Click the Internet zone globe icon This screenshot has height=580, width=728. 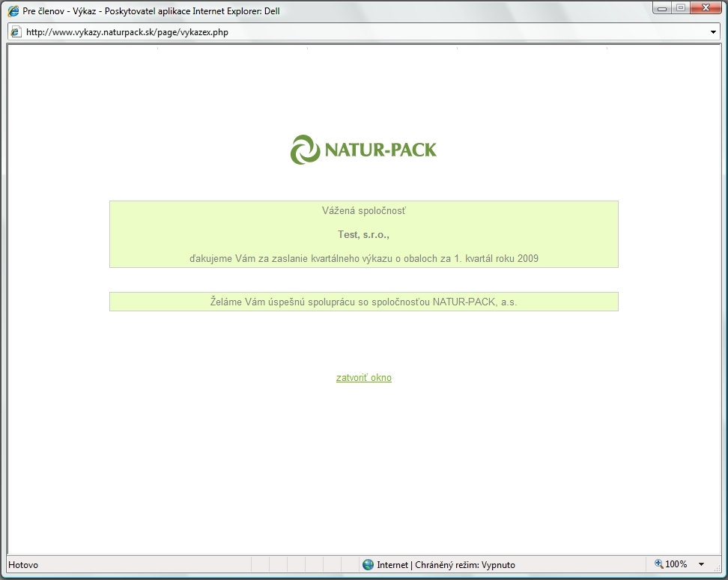tap(368, 565)
